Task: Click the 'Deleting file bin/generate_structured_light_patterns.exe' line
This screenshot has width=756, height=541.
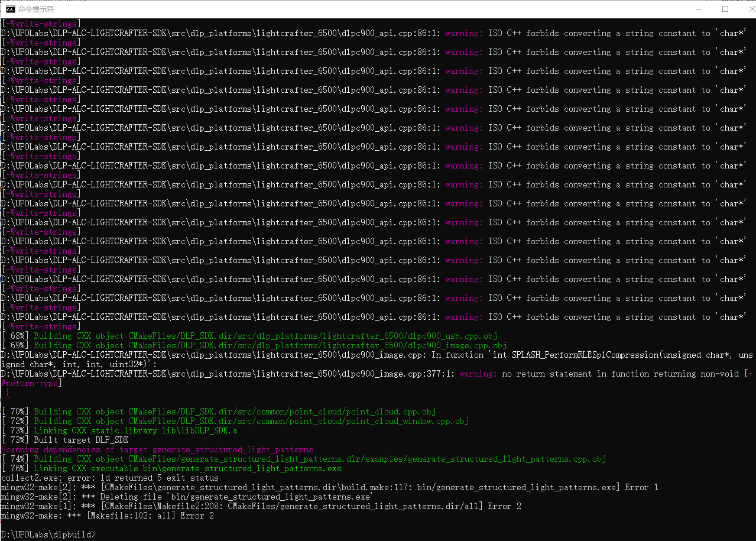Action: (x=187, y=497)
